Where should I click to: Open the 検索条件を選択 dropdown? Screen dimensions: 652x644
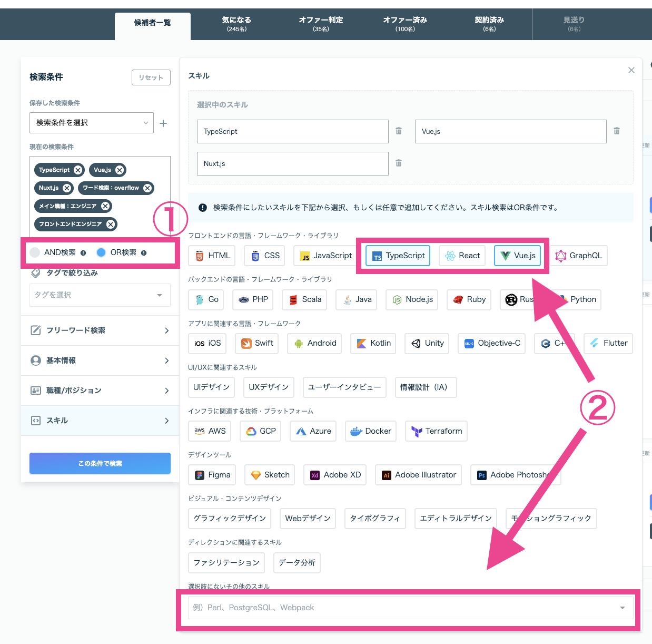[x=92, y=123]
